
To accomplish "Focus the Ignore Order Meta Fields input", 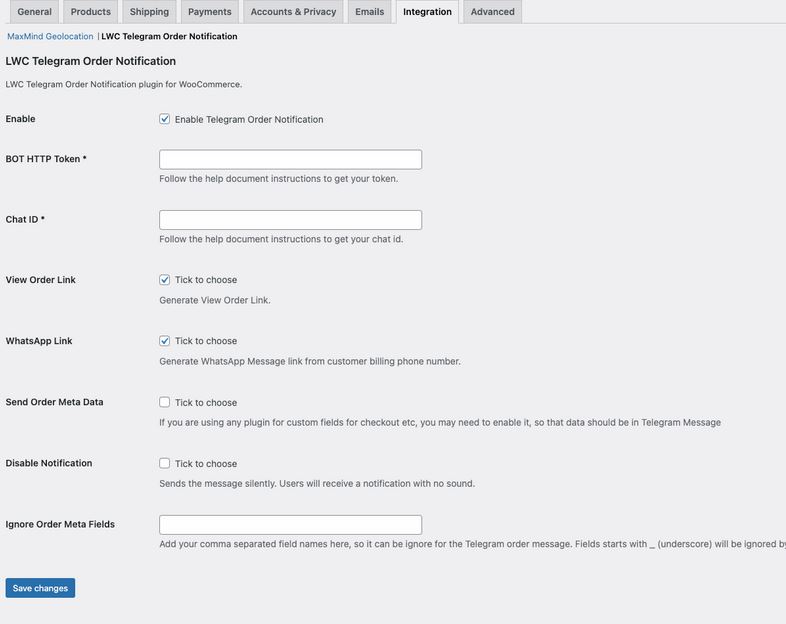I will click(290, 525).
